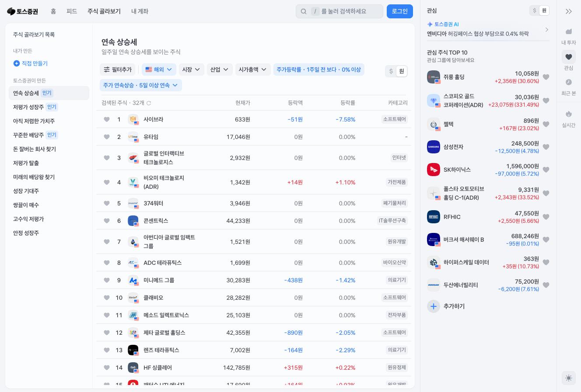Viewport: 581px width, 392px height.
Task: Click 미니메드 그룹 stock logo
Action: pos(133,280)
